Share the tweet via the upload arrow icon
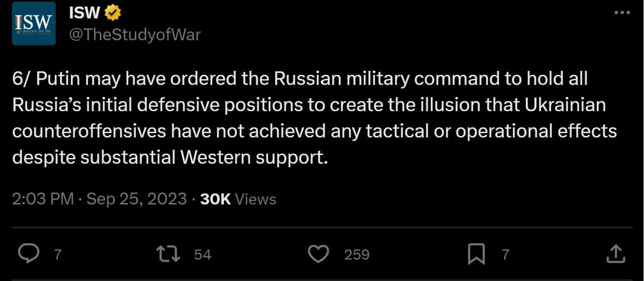This screenshot has width=644, height=281. tap(615, 254)
